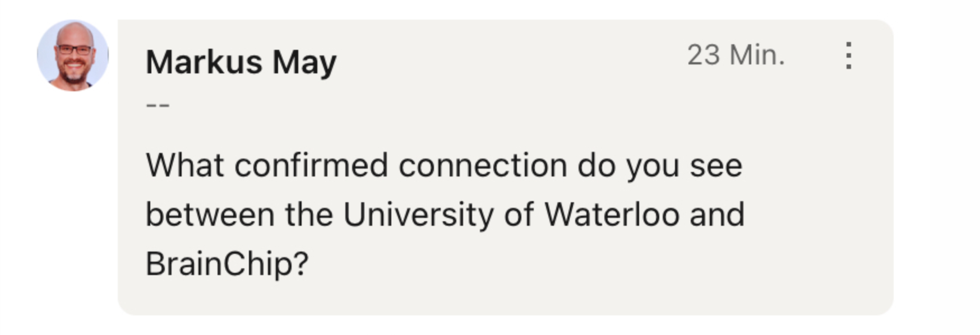Image resolution: width=980 pixels, height=335 pixels.
Task: Click the surname May in the author name
Action: pos(304,63)
